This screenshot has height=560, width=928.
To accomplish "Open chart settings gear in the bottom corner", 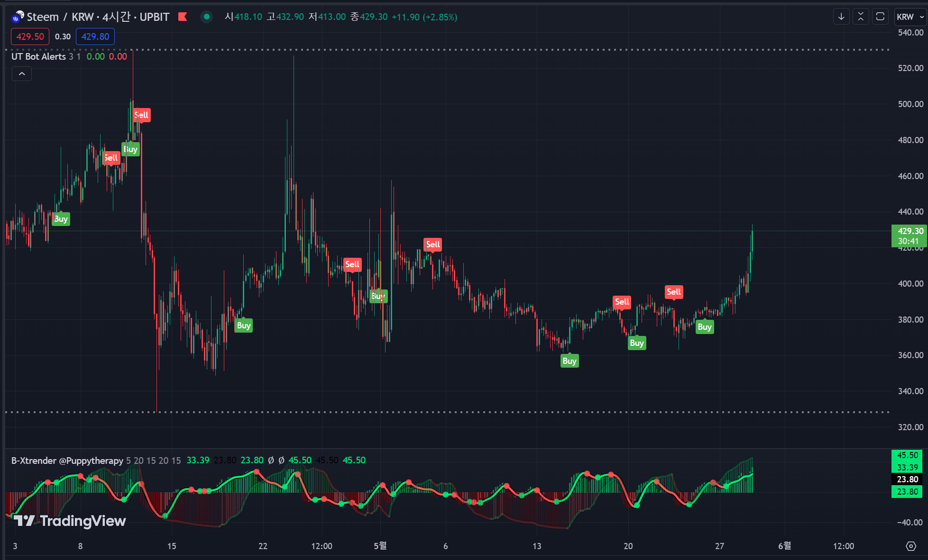I will coord(910,546).
